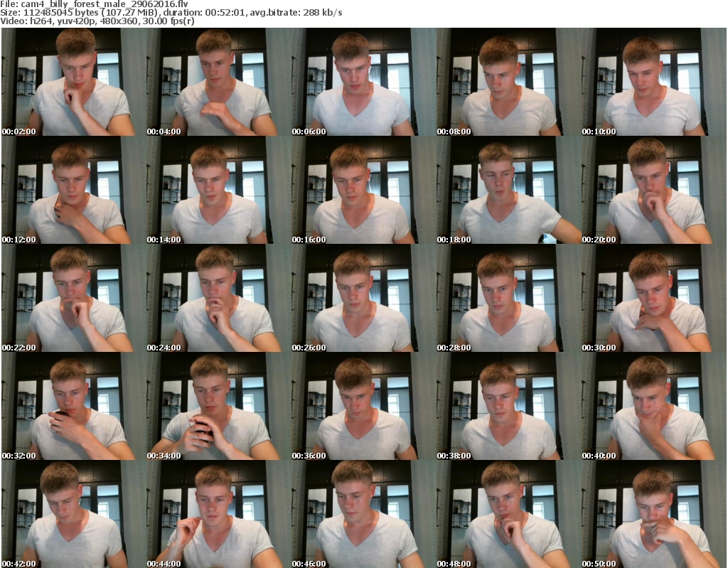Open the frame stamped 00:20:00
Image resolution: width=728 pixels, height=568 pixels.
[x=654, y=190]
